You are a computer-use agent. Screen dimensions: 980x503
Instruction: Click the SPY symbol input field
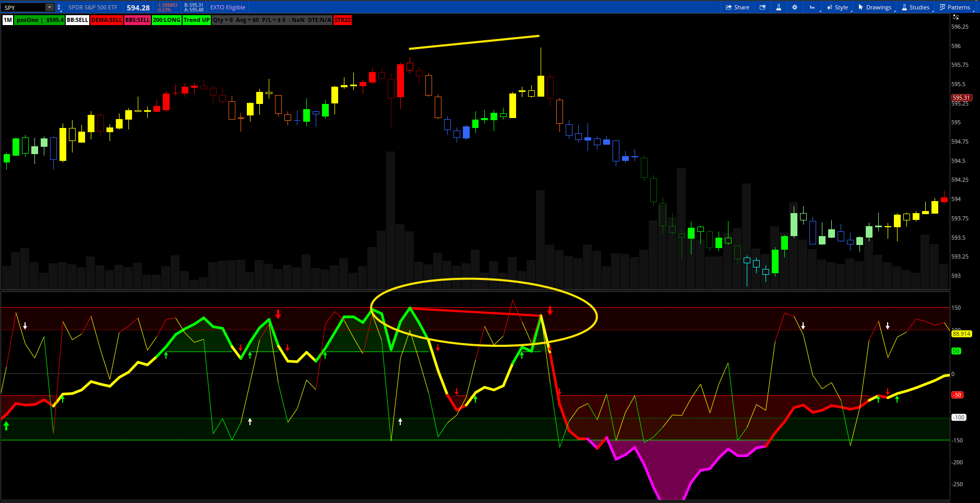tap(23, 7)
